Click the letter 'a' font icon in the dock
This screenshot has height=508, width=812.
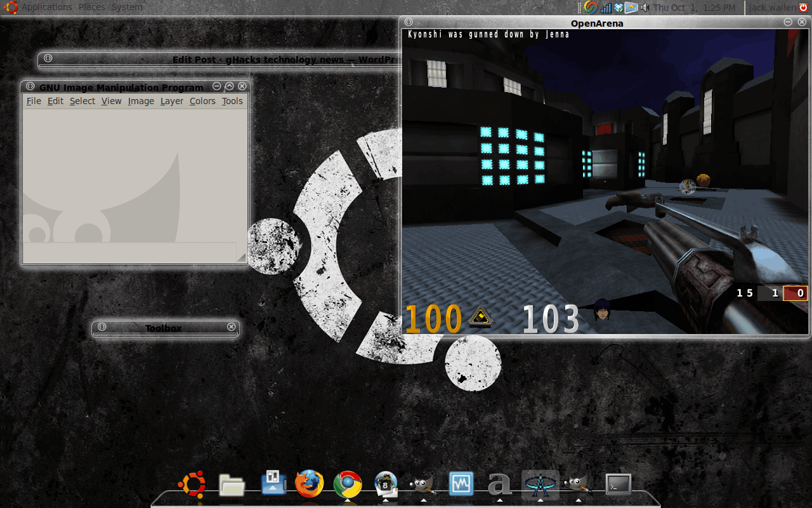click(499, 485)
